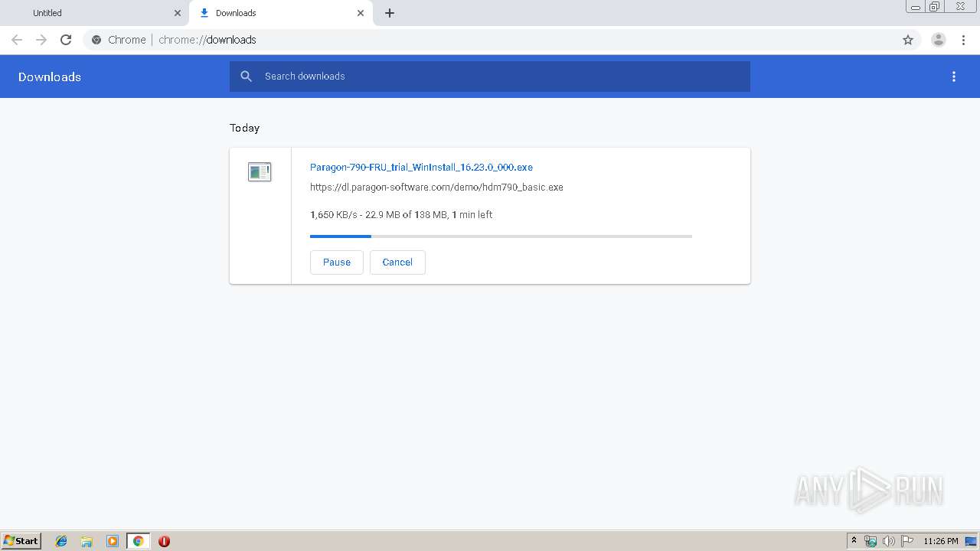Open the profile avatar menu
Image resolution: width=980 pixels, height=551 pixels.
pos(939,40)
